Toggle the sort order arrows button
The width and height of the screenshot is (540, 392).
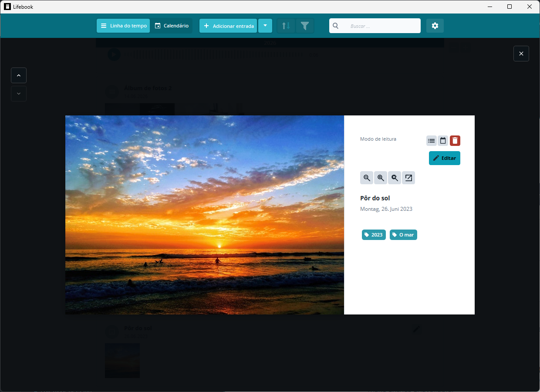(286, 26)
